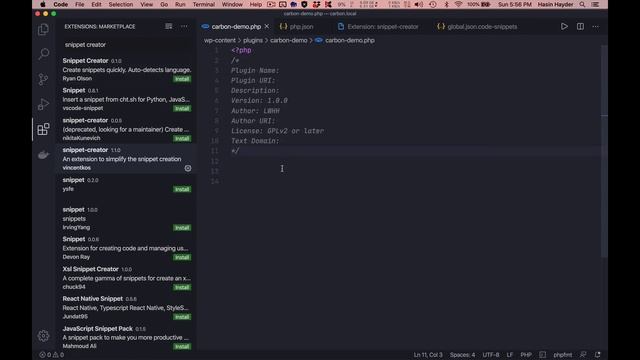Close the carbon-demo.php tab
Screen dimensions: 640x360
(x=267, y=27)
